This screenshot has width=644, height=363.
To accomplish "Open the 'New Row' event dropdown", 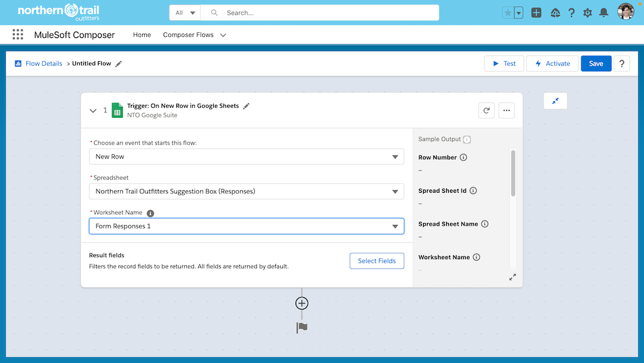I will point(247,157).
